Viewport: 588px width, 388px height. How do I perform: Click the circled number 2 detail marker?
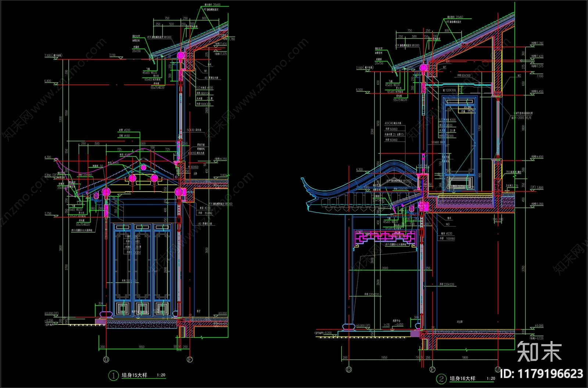[441, 379]
